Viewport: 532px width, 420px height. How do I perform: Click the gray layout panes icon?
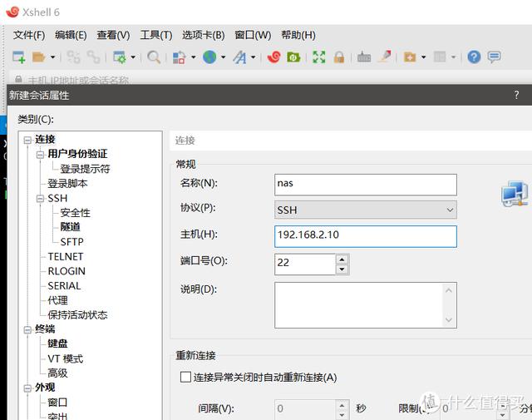440,57
